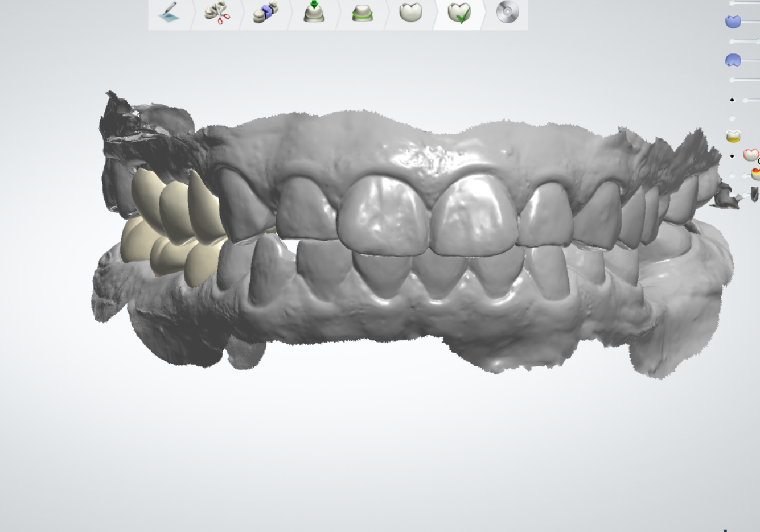Open the order form pen step

169,13
